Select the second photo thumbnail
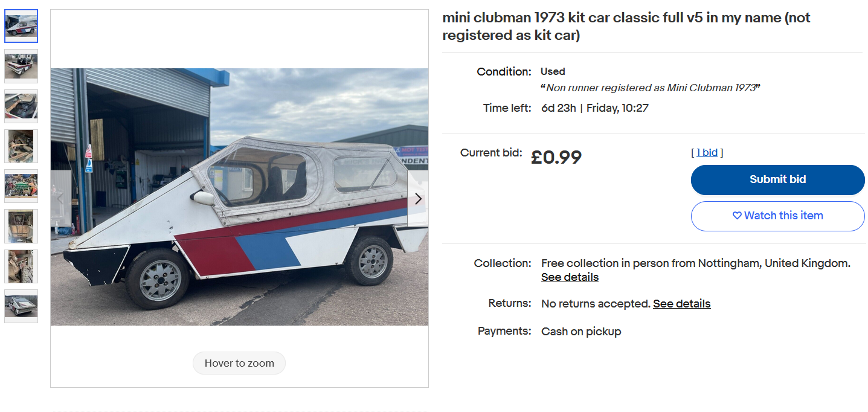Viewport: 868px width, 412px height. 21,66
